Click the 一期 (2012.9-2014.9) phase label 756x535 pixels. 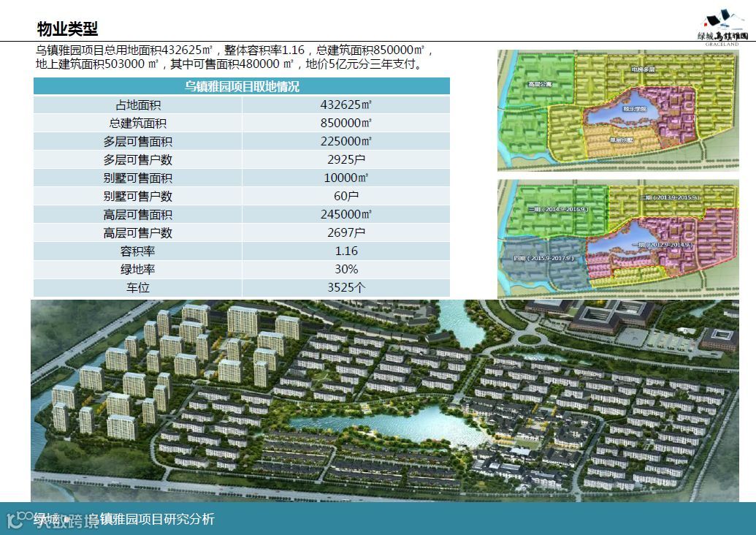pos(663,245)
